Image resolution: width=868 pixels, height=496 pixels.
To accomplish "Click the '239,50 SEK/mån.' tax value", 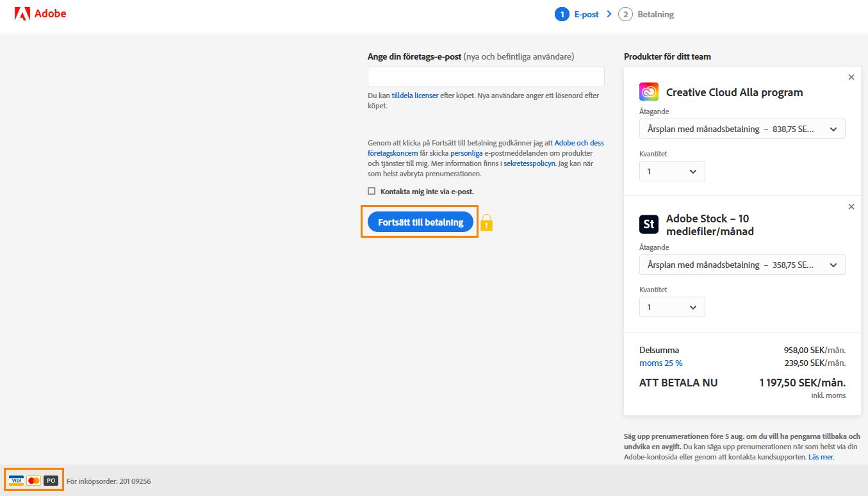I will coord(815,363).
